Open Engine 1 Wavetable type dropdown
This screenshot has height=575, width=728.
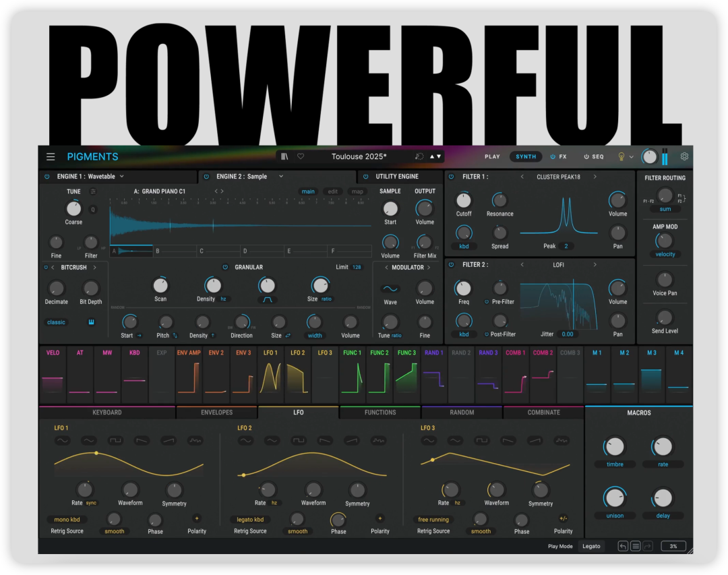click(122, 177)
